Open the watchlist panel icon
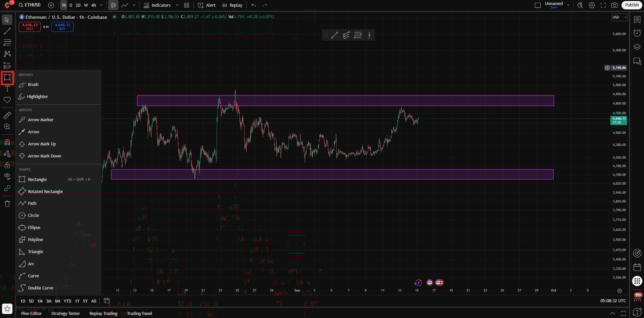The image size is (644, 318). [637, 19]
